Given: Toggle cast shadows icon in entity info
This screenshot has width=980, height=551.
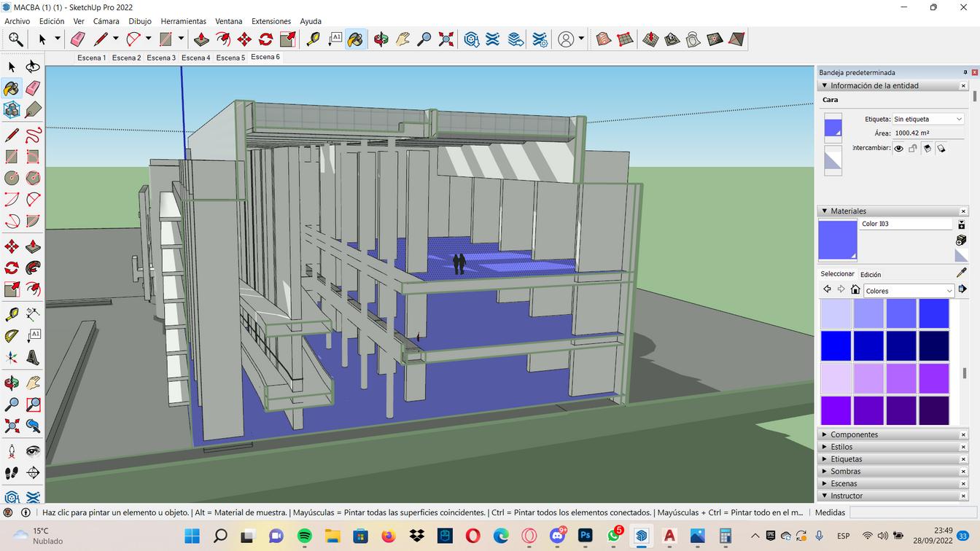Looking at the screenshot, I should 941,148.
